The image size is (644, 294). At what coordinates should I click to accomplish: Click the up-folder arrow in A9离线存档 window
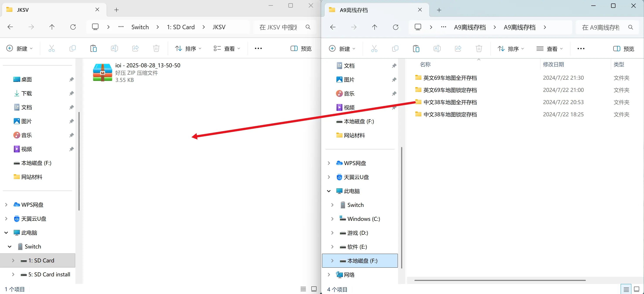pyautogui.click(x=375, y=27)
